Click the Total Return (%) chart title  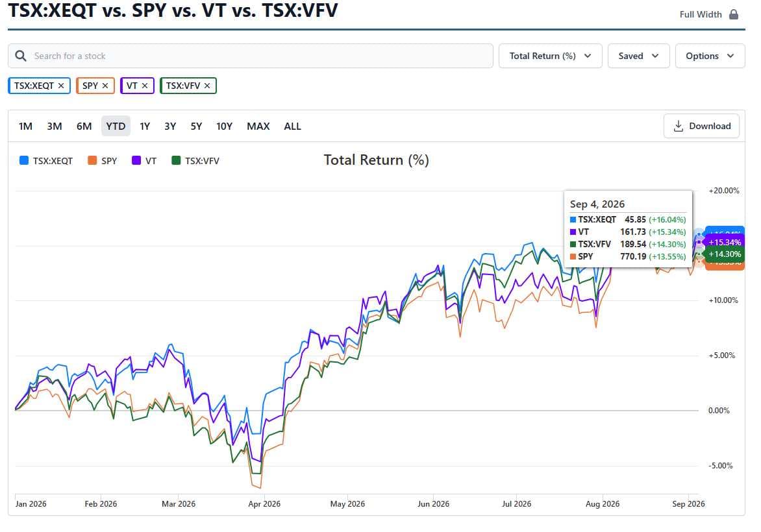coord(376,160)
